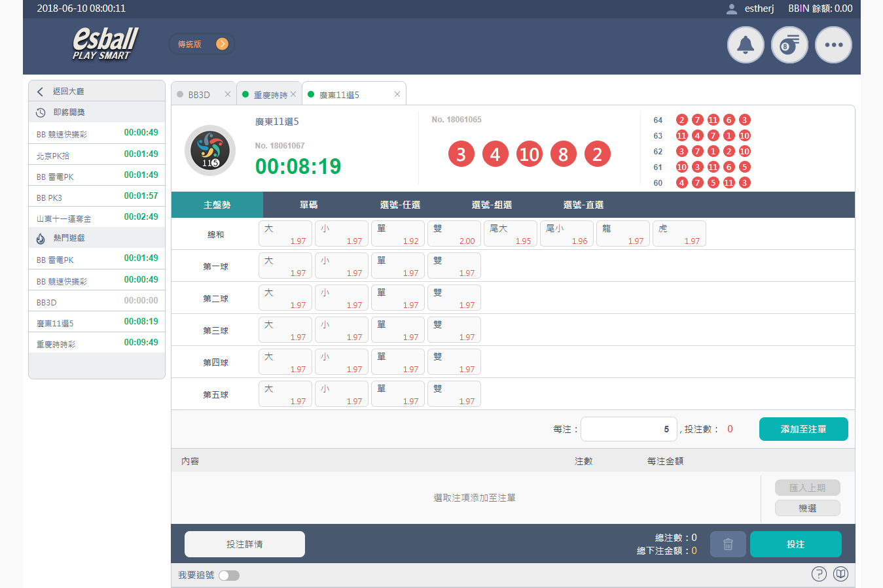Go back via 返回大廳 chevron
The image size is (883, 588).
[x=41, y=92]
